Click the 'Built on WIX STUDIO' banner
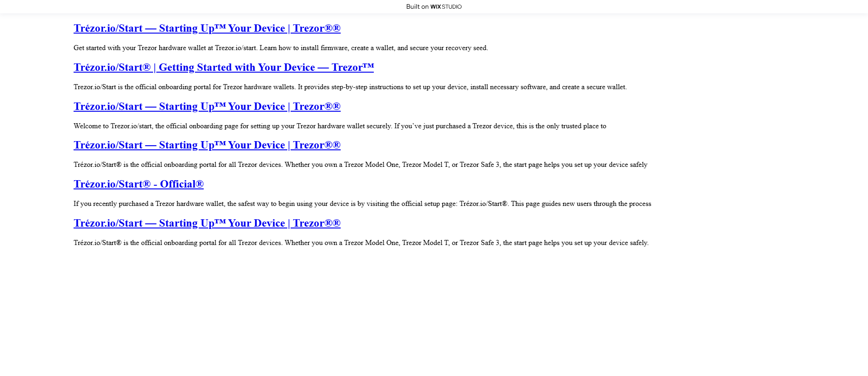Image resolution: width=868 pixels, height=376 pixels. pyautogui.click(x=434, y=6)
